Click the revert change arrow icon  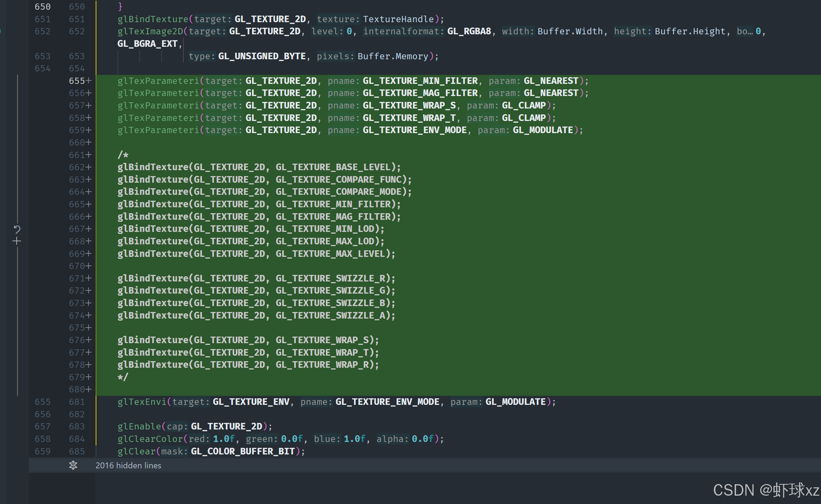17,229
